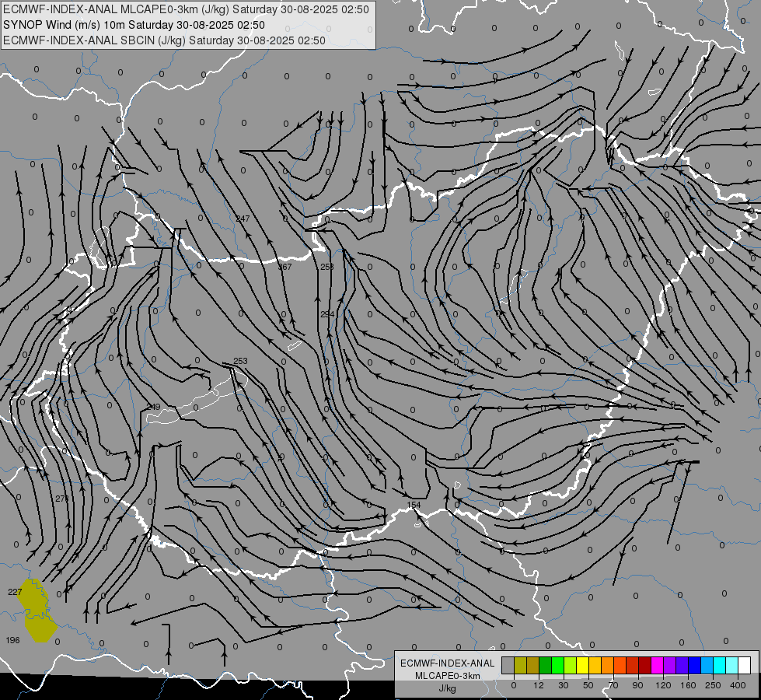This screenshot has width=761, height=700.
Task: Click the cyan legend swatch at 250
Action: pyautogui.click(x=719, y=665)
